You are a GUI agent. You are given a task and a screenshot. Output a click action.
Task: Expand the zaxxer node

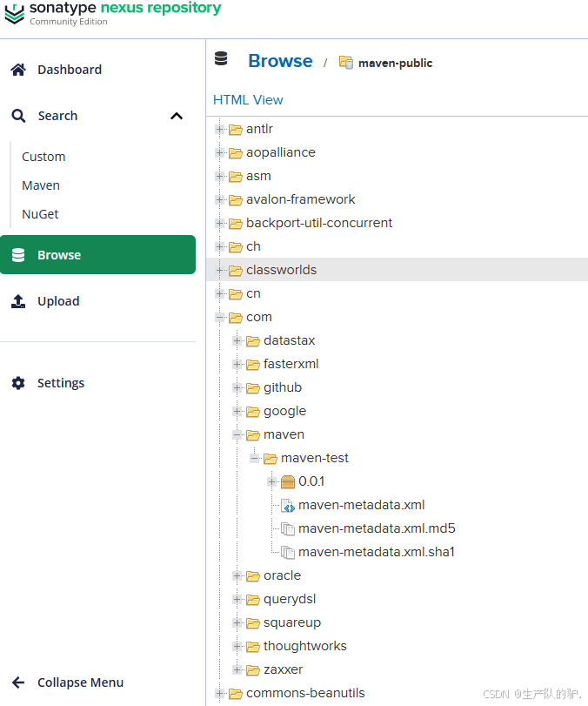tap(237, 670)
